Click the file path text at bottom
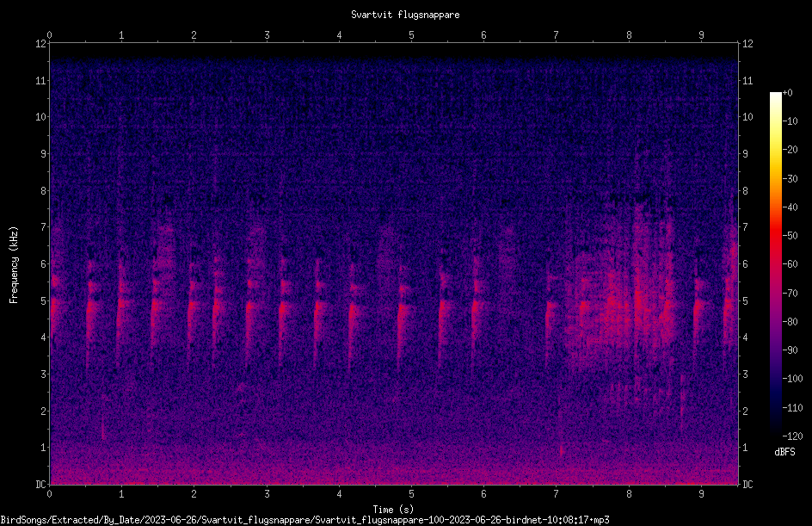The image size is (812, 526). tap(304, 520)
